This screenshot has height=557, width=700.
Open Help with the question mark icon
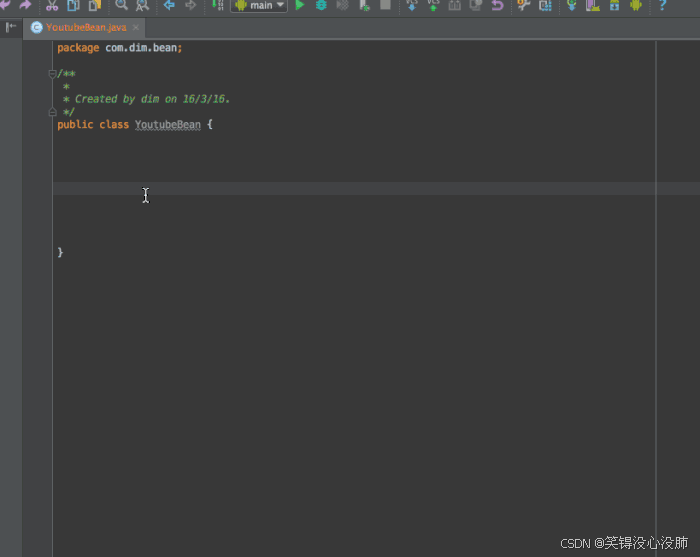tap(662, 5)
